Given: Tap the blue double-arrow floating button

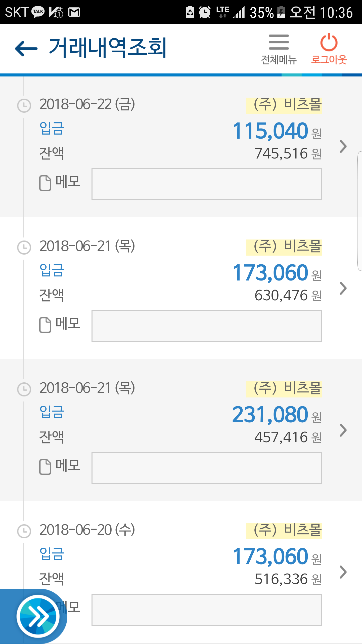Looking at the screenshot, I should (38, 616).
